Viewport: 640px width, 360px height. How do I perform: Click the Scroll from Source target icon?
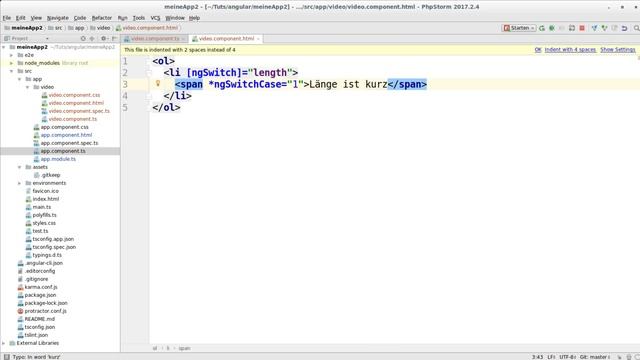pos(83,38)
